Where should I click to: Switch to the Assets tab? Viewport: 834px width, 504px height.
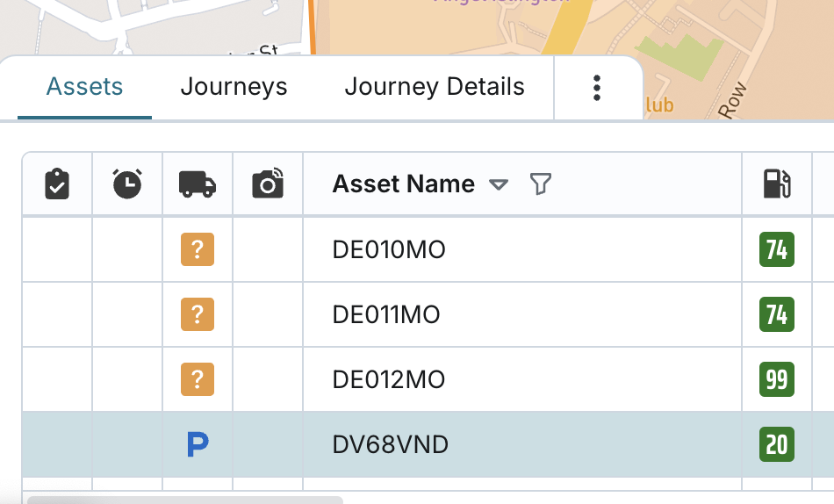(84, 87)
